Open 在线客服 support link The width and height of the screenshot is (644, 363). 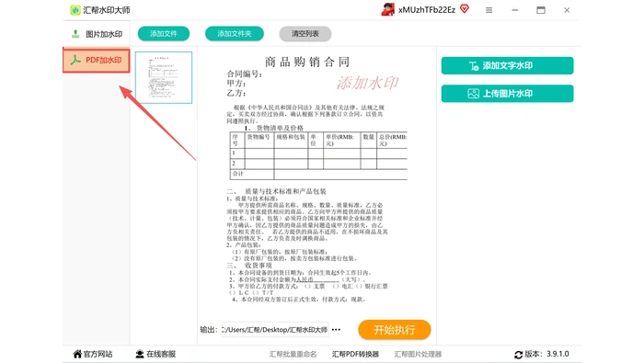pos(155,354)
